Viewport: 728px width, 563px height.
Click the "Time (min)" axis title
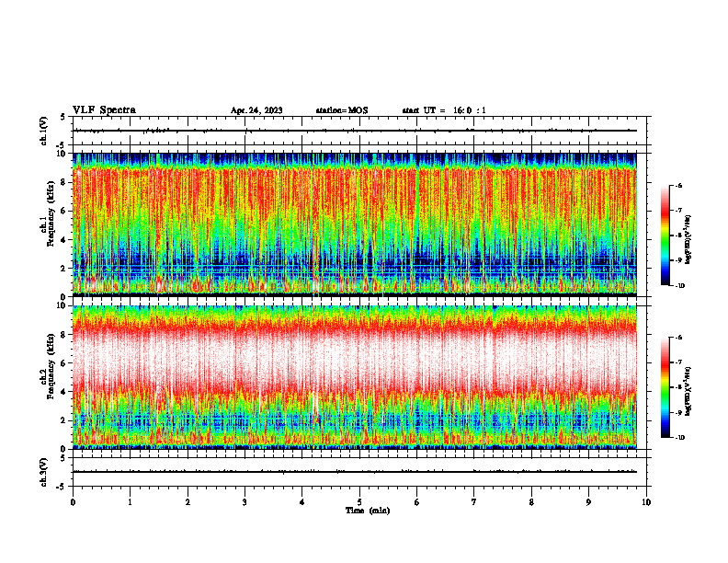tap(368, 511)
